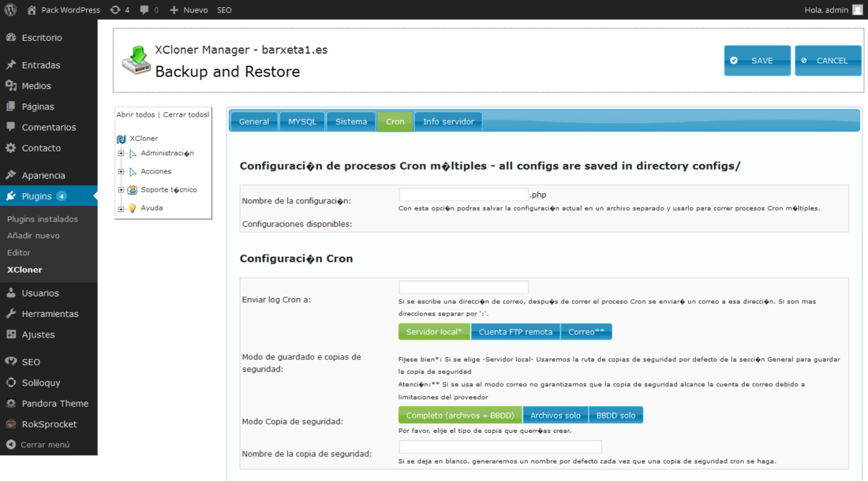Viewport: 868px width, 481px height.
Task: Expand the Acciones tree node
Action: pos(122,171)
